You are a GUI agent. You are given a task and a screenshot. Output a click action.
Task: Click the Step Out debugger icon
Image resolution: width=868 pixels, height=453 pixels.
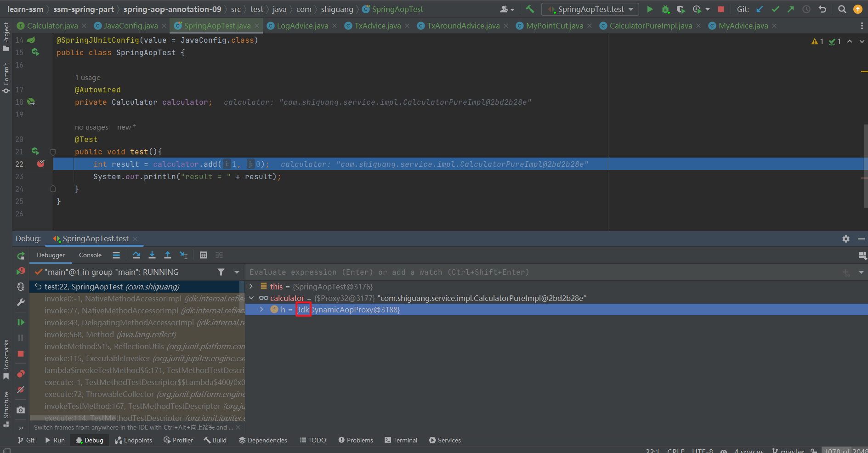click(168, 255)
